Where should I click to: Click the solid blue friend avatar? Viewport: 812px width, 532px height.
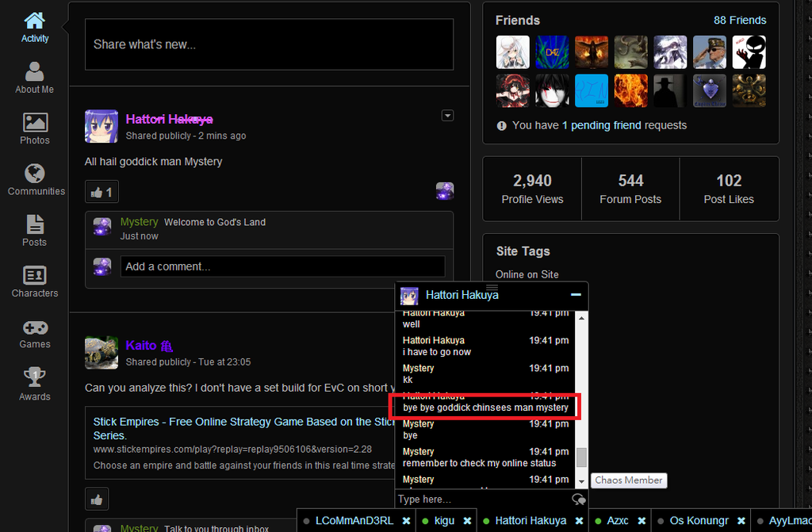tap(592, 90)
